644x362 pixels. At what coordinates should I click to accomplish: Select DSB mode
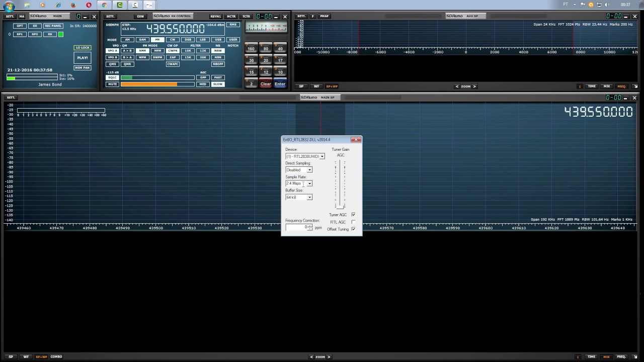coord(188,40)
